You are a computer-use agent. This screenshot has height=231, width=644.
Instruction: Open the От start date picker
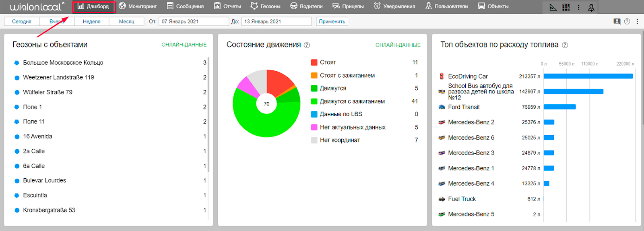point(194,21)
